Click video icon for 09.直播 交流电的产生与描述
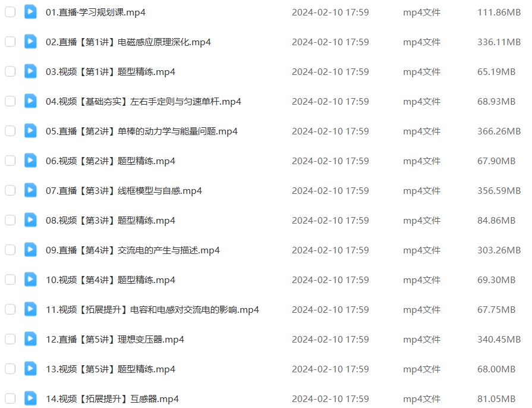The image size is (532, 408). point(30,250)
